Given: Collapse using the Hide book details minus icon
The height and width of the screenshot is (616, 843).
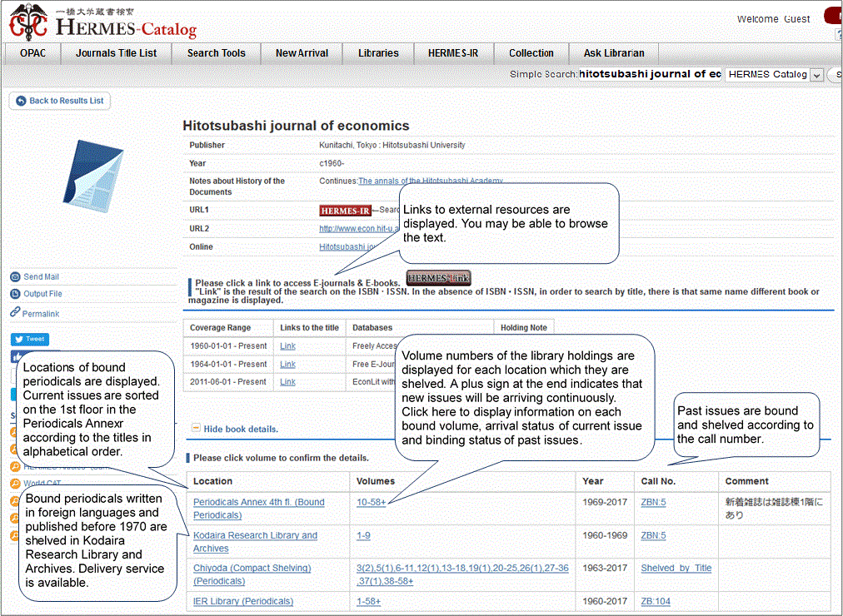Looking at the screenshot, I should pos(197,428).
